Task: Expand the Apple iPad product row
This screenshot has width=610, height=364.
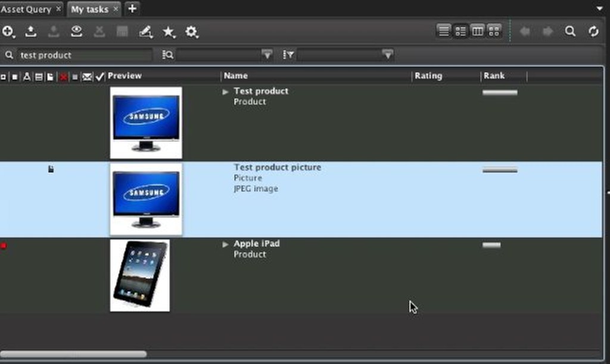Action: (226, 244)
